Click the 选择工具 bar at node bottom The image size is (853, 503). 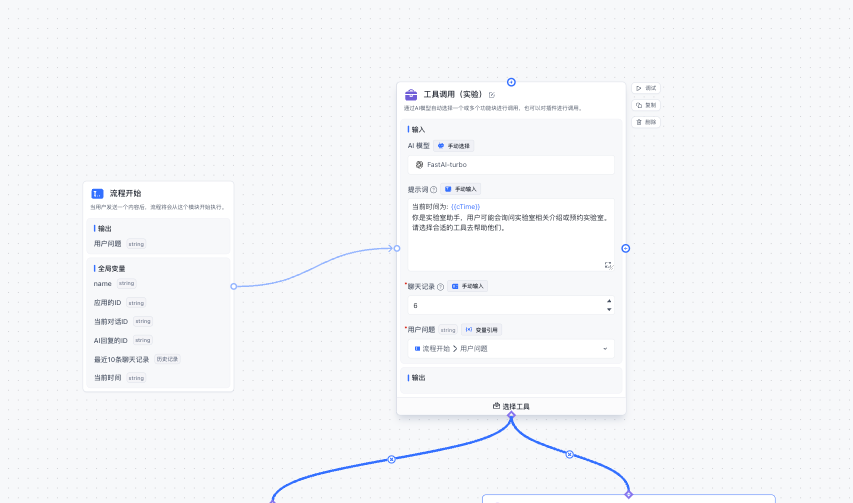[x=511, y=406]
